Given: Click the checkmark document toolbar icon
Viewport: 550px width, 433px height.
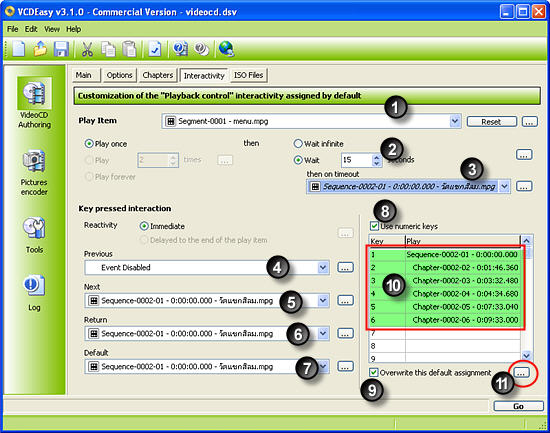Looking at the screenshot, I should click(x=154, y=49).
